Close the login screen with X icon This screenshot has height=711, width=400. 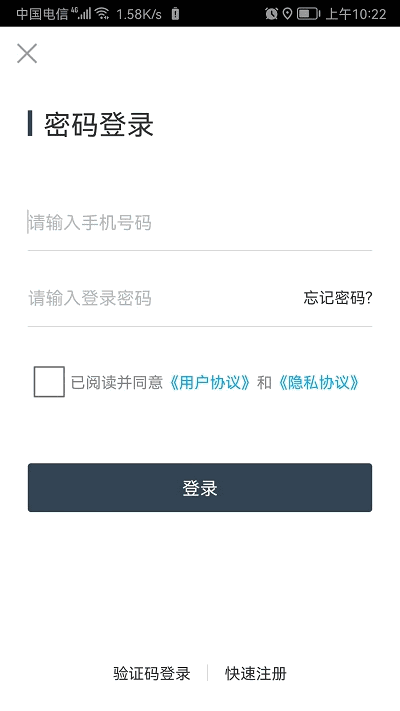click(27, 54)
